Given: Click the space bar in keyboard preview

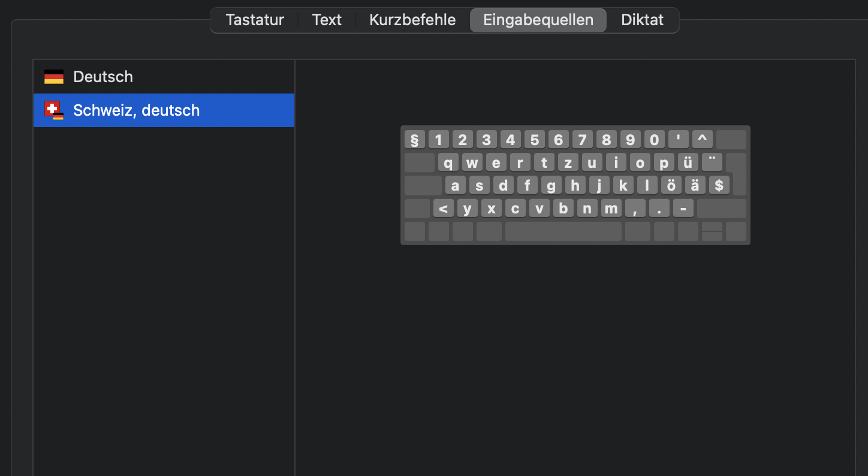Looking at the screenshot, I should click(x=563, y=231).
